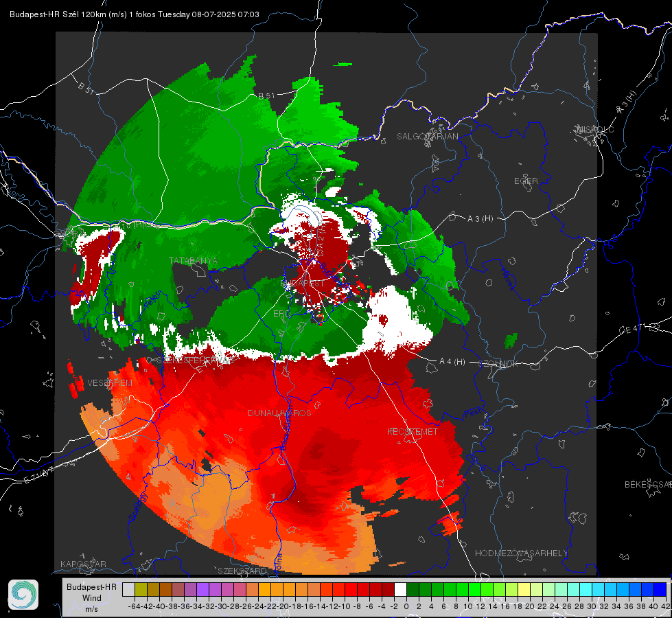
Task: Click the SZEKSZARD city label
Action: point(242,571)
